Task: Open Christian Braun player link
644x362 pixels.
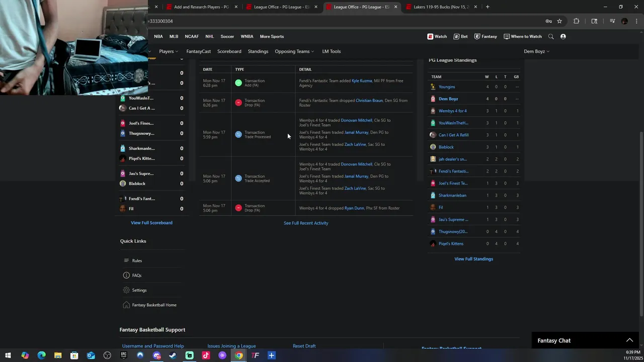Action: click(x=369, y=101)
